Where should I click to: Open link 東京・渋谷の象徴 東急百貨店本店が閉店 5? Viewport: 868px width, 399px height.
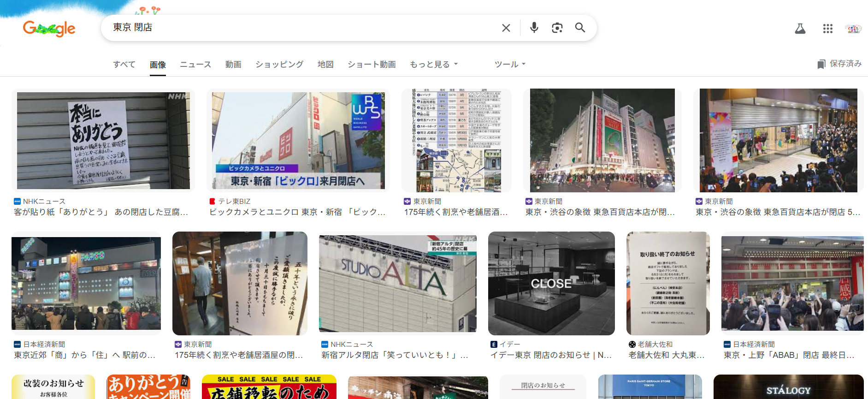click(778, 212)
